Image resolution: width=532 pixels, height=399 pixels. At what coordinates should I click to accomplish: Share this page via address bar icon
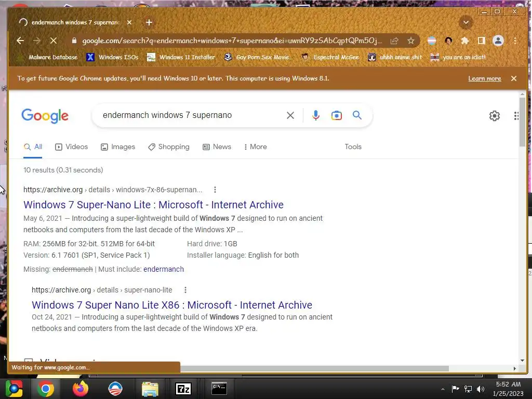click(x=394, y=41)
